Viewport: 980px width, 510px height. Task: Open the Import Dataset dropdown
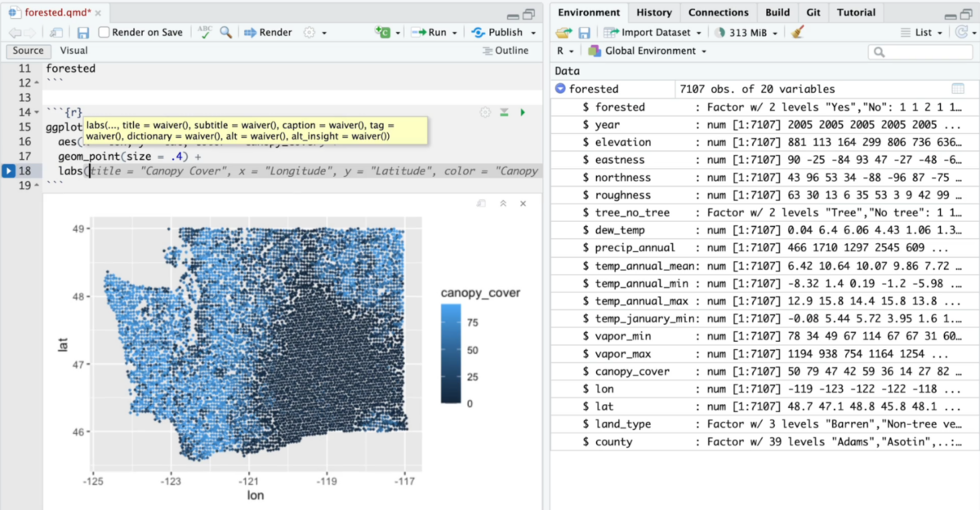653,33
